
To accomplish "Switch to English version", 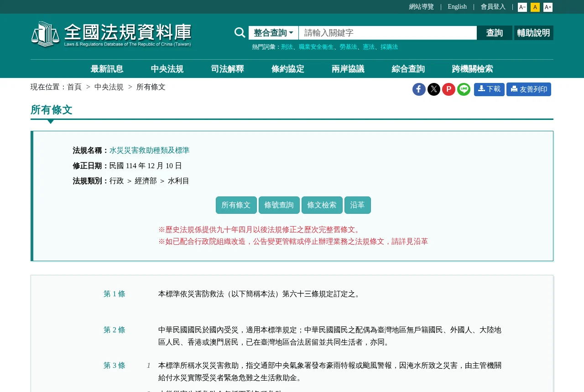I will (x=457, y=7).
